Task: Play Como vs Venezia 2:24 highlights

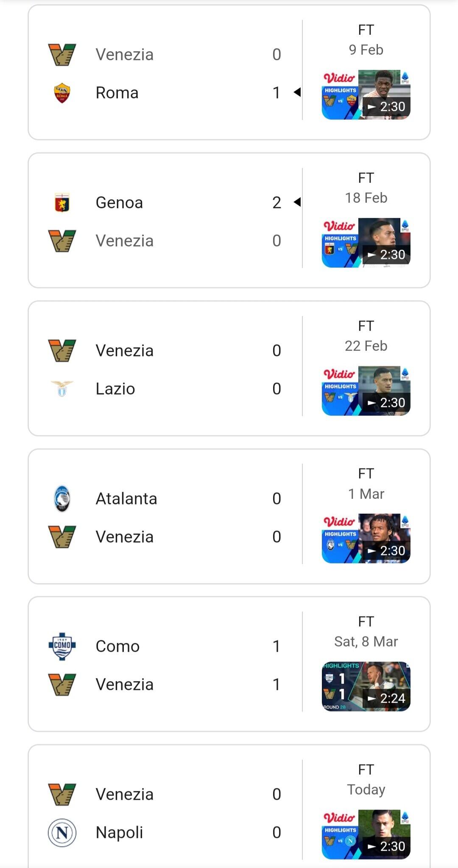Action: click(x=366, y=686)
